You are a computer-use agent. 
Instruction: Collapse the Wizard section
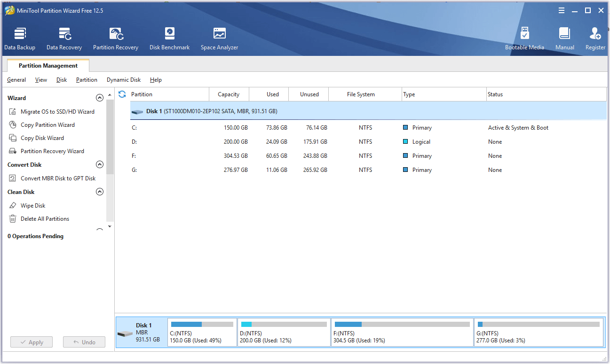(x=99, y=98)
